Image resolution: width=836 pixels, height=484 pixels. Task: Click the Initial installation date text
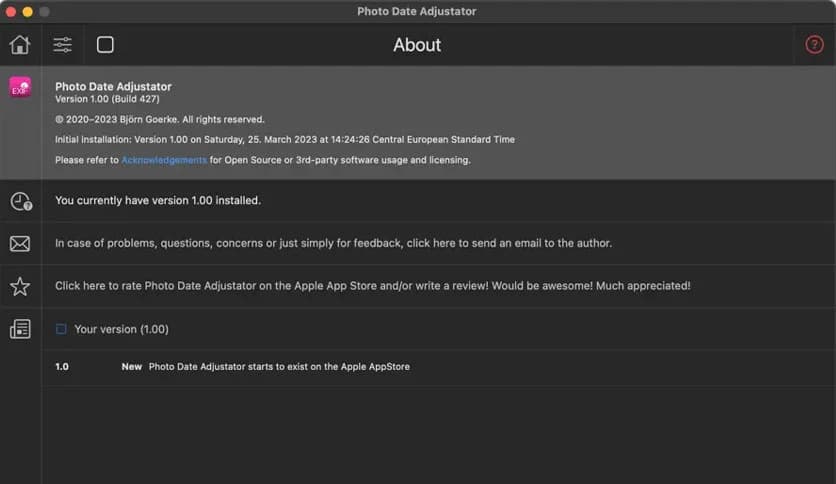pos(285,140)
